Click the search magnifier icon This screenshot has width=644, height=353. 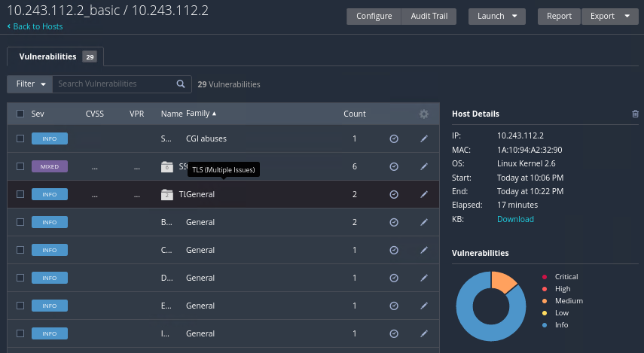coord(181,84)
